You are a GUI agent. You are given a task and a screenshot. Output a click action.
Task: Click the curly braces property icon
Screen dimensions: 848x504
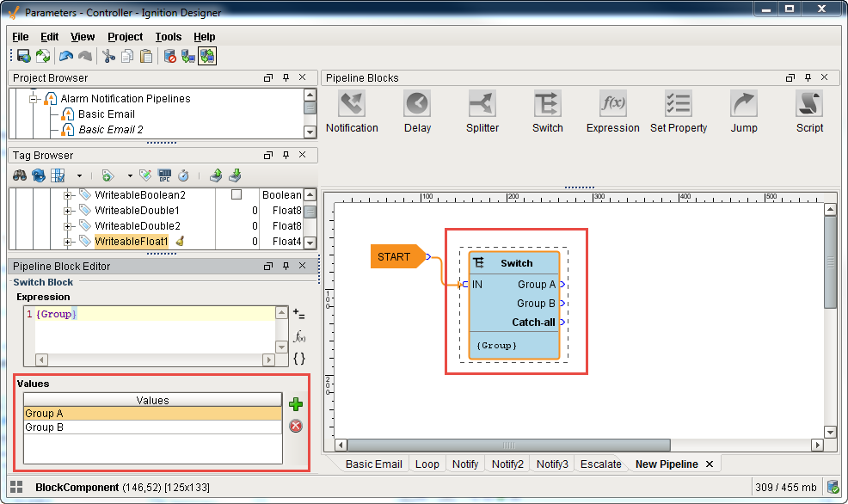299,358
